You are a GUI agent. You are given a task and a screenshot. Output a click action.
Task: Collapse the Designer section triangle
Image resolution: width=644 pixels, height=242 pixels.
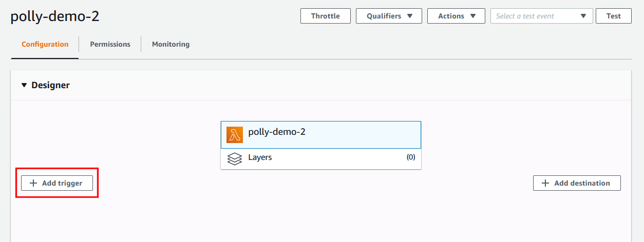[x=24, y=85]
